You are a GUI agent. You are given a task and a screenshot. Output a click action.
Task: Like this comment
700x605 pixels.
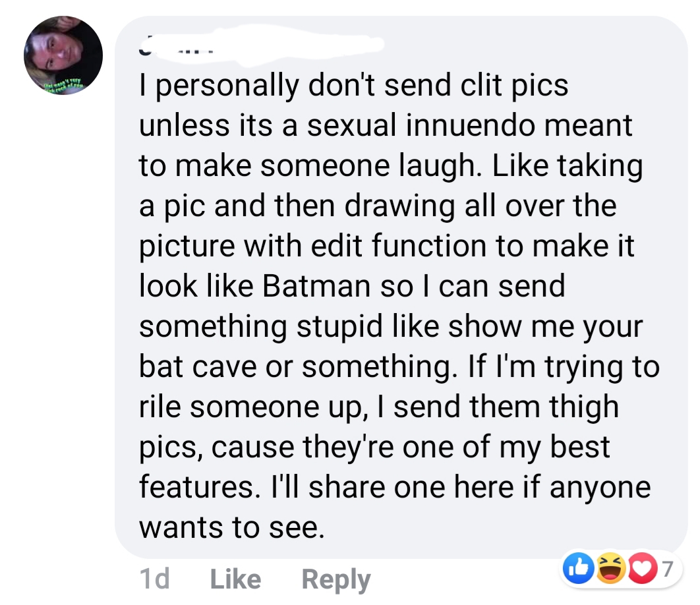235,579
